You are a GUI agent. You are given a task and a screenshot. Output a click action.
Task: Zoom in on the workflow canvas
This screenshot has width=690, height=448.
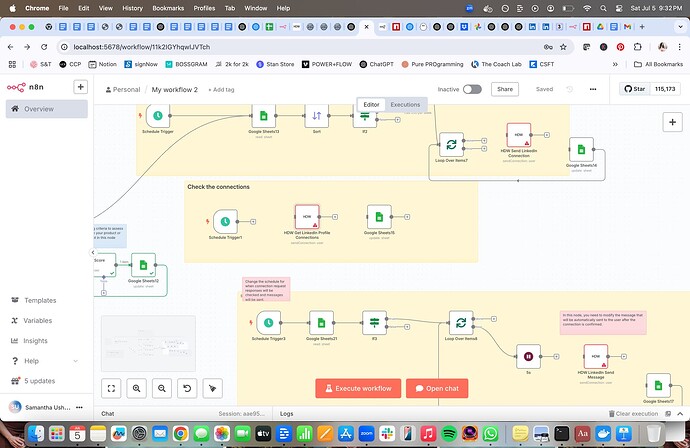click(136, 388)
